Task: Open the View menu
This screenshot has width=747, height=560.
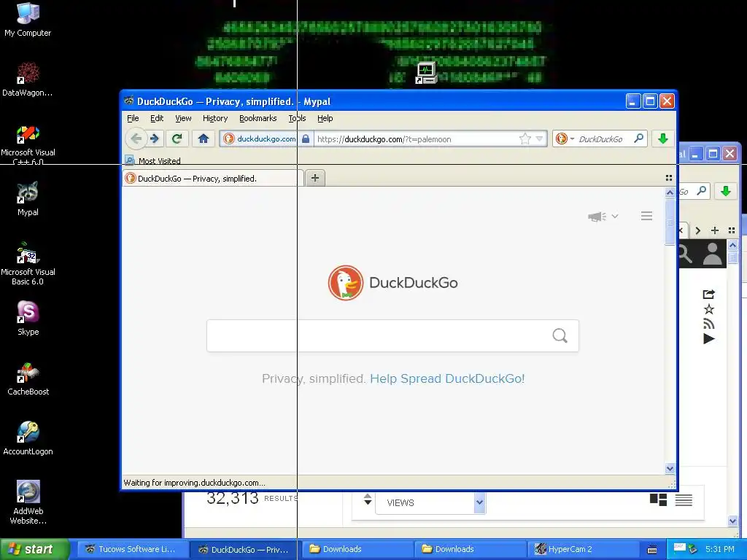Action: 183,118
